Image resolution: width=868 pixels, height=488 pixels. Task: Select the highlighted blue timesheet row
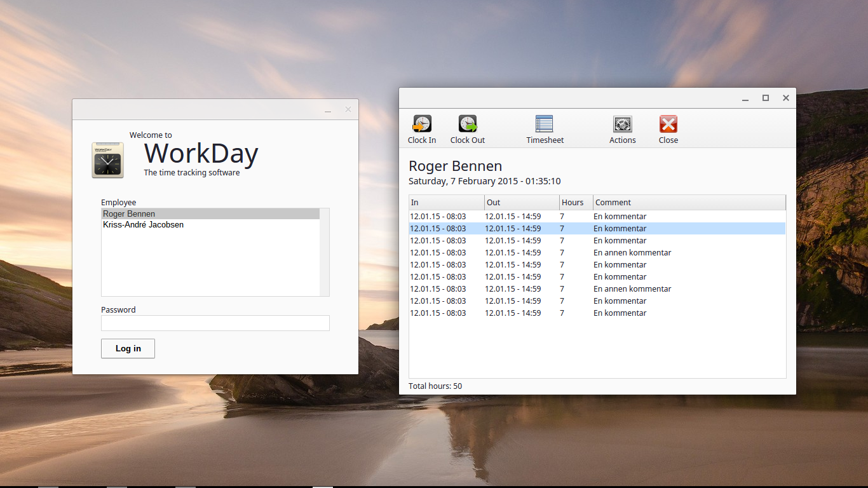point(597,229)
